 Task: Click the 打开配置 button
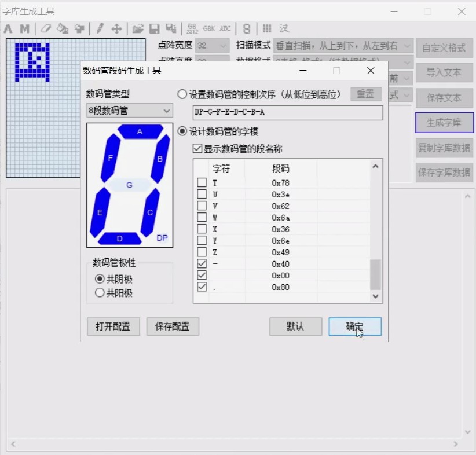(113, 326)
